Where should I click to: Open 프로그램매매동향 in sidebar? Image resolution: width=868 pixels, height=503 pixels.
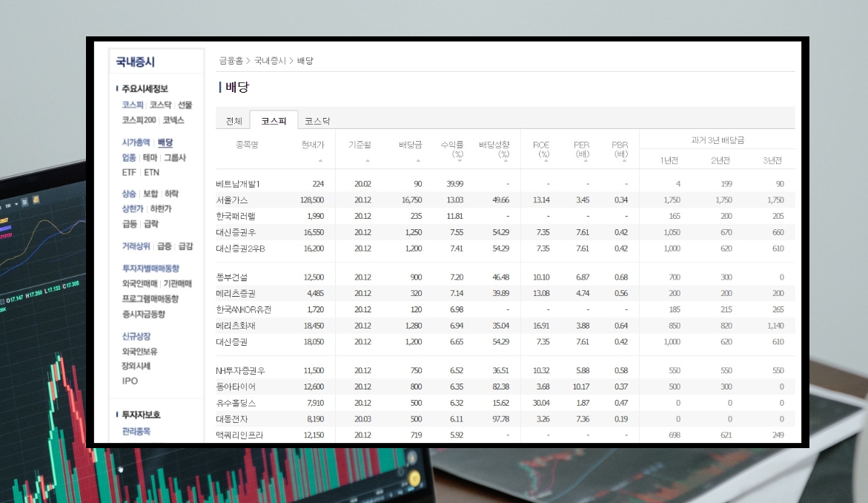[x=150, y=298]
